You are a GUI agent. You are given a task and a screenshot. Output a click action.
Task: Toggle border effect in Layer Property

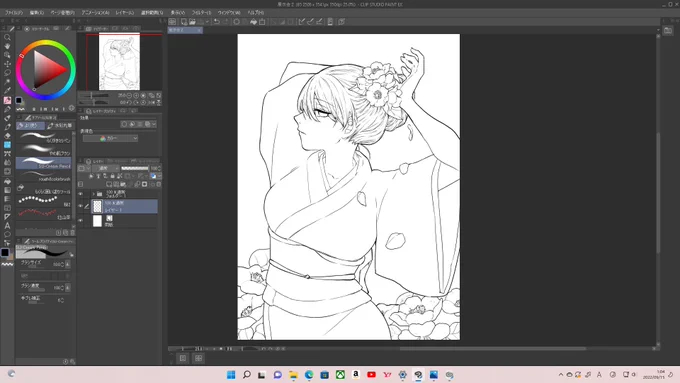124,124
